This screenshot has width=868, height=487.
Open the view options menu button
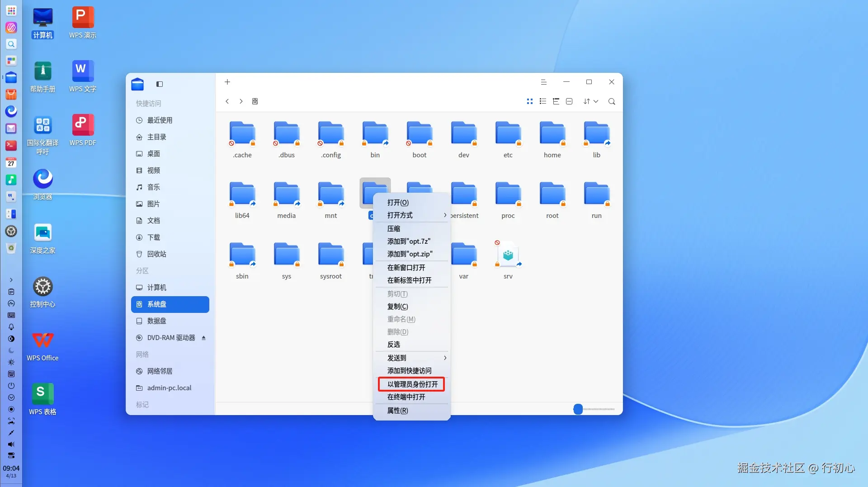(569, 101)
